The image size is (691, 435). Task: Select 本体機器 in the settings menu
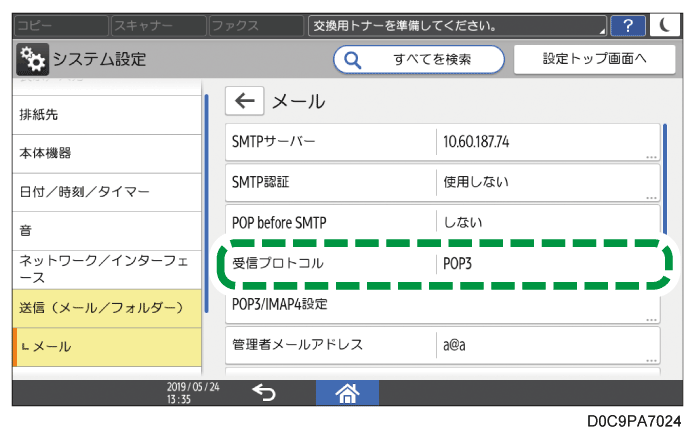[x=107, y=153]
